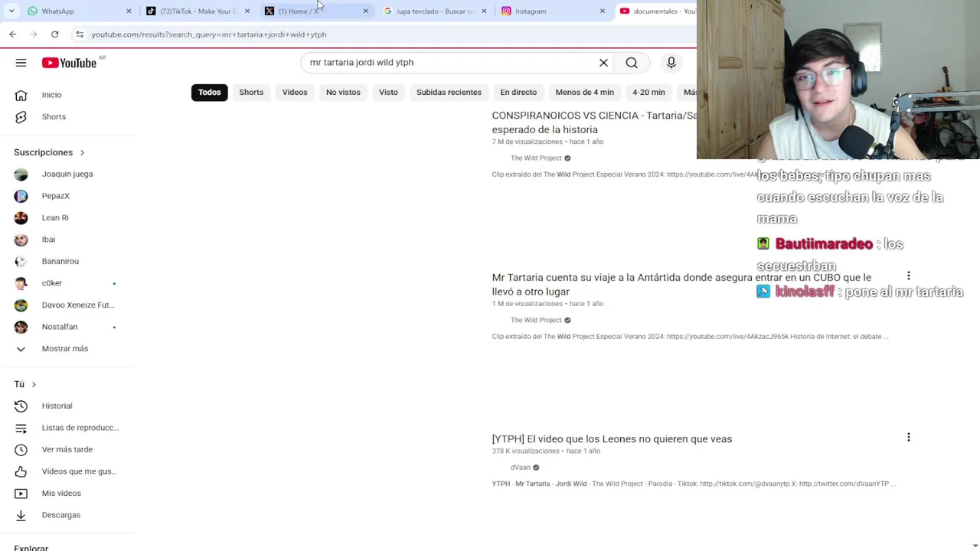
Task: Select the Shorts filter chip
Action: coord(251,93)
